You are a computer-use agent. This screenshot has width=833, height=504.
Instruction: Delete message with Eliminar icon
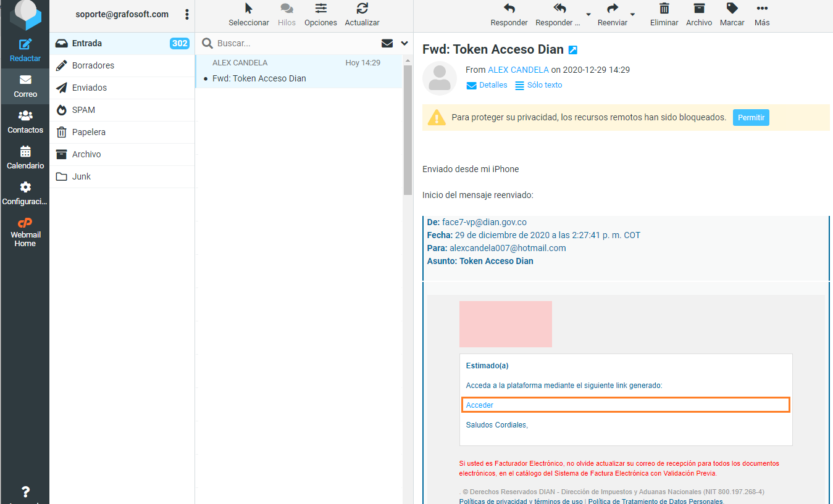tap(664, 9)
